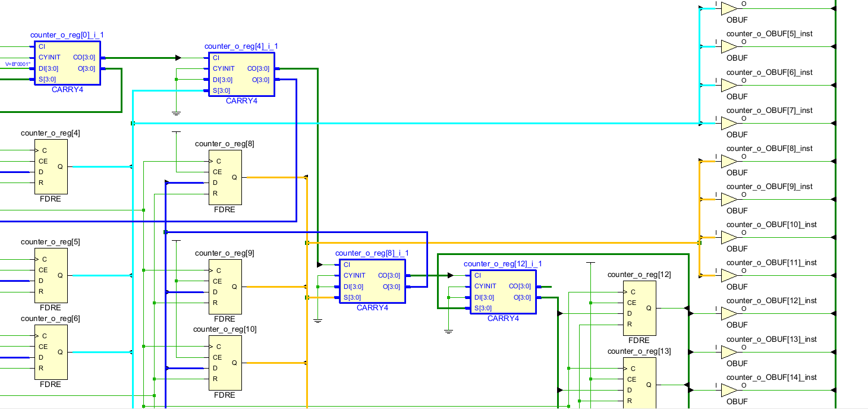Screen dimensions: 868x409
Task: Click the name label 'counter_o_reg[12]_i_1'
Action: tap(503, 264)
